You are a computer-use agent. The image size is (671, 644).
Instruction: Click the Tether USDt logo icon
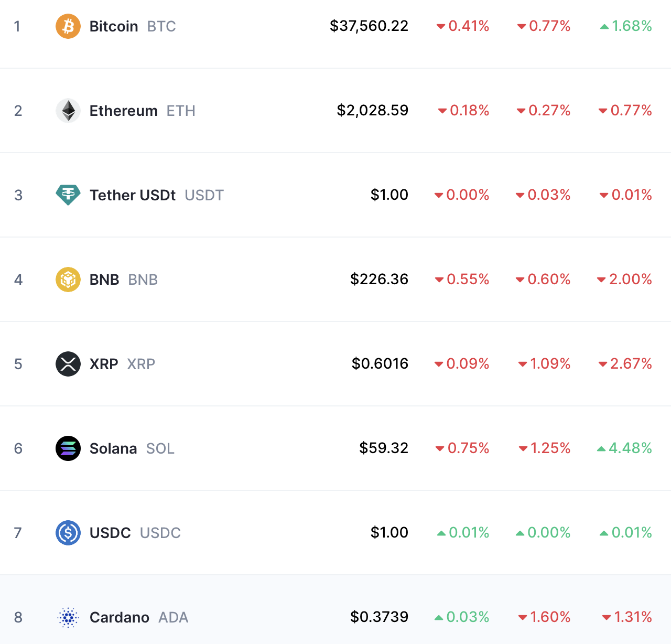coord(68,195)
